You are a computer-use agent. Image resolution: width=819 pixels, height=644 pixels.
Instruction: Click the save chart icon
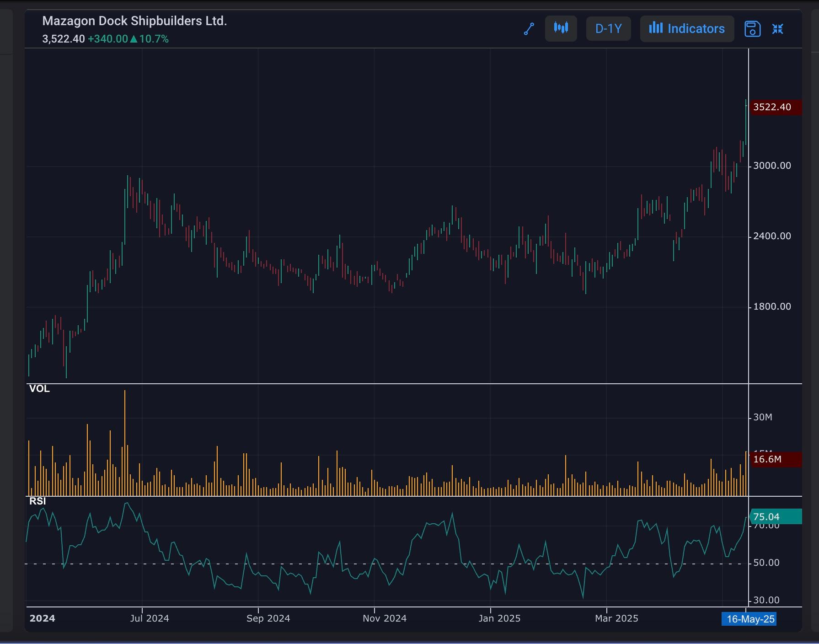click(752, 29)
